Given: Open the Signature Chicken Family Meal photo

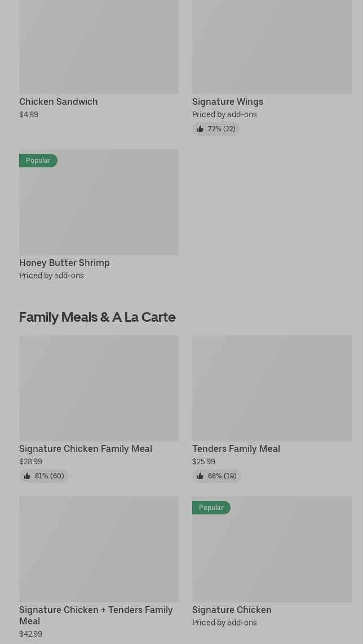Looking at the screenshot, I should click(x=99, y=388).
